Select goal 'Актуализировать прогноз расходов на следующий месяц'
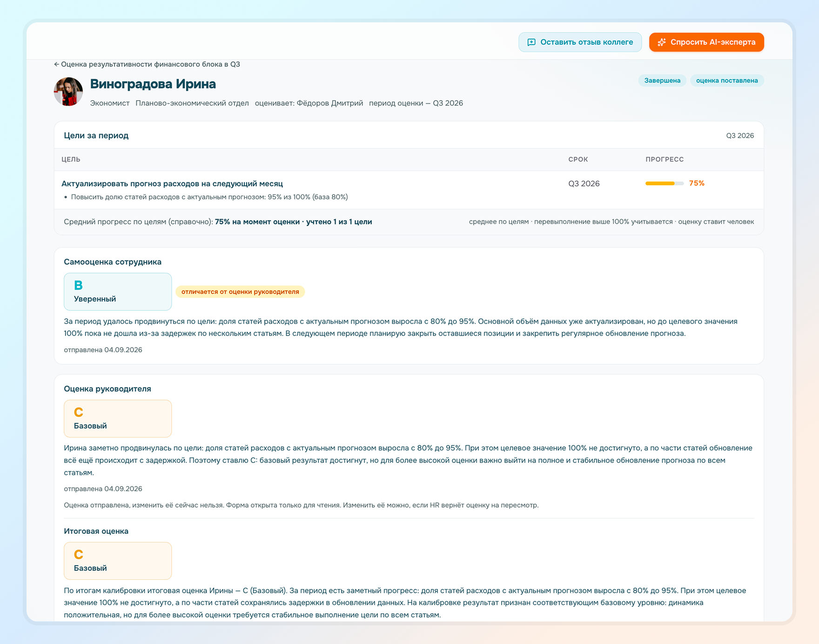 [x=172, y=183]
